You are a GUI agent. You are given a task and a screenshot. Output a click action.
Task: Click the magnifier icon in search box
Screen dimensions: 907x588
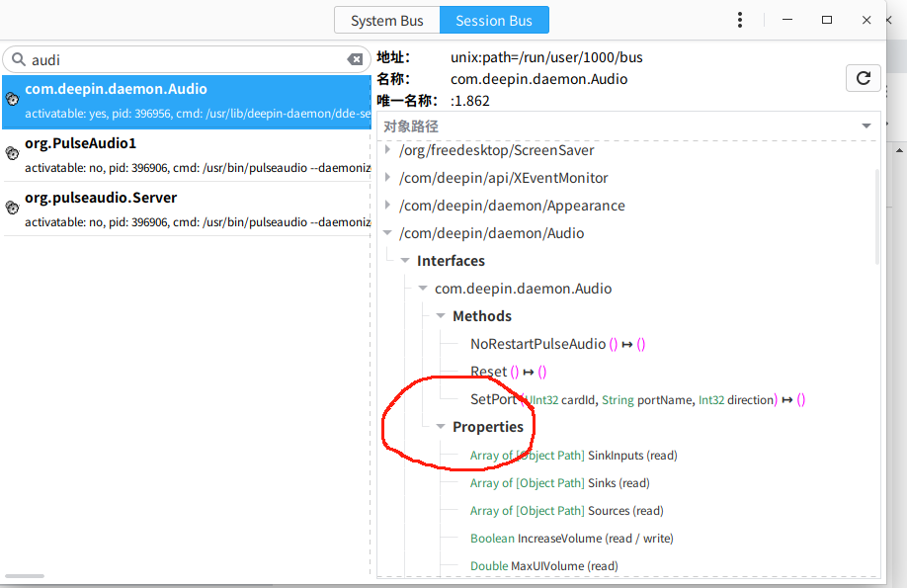19,59
